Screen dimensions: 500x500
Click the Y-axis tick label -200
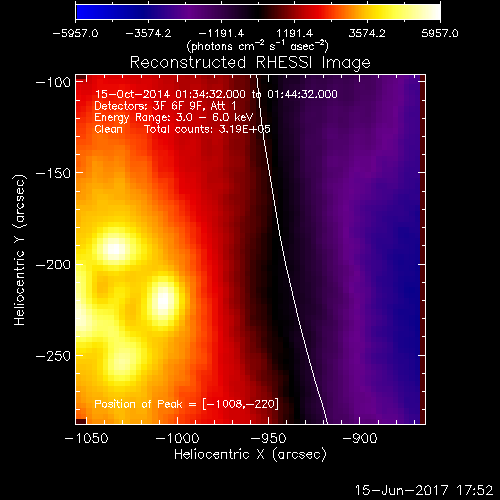(x=53, y=265)
